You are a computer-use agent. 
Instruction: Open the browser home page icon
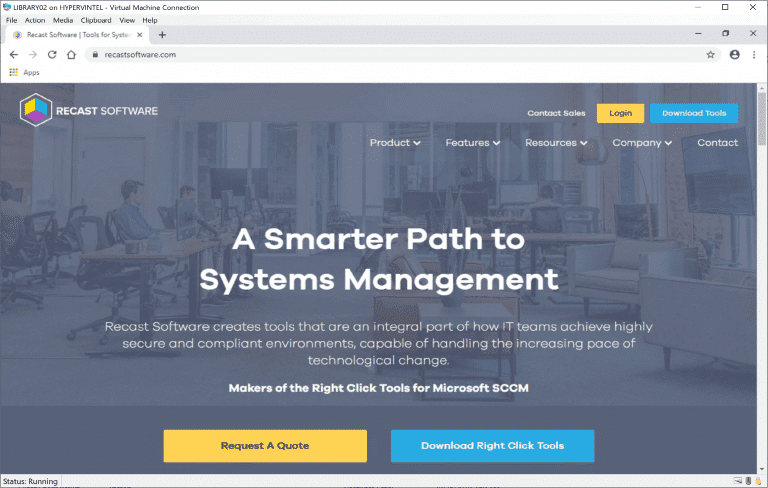pos(72,55)
